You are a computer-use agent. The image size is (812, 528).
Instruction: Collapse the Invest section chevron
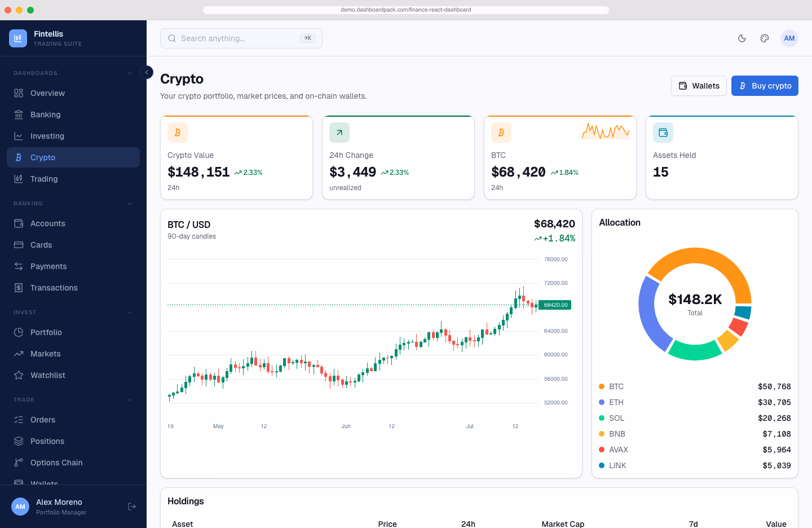130,313
